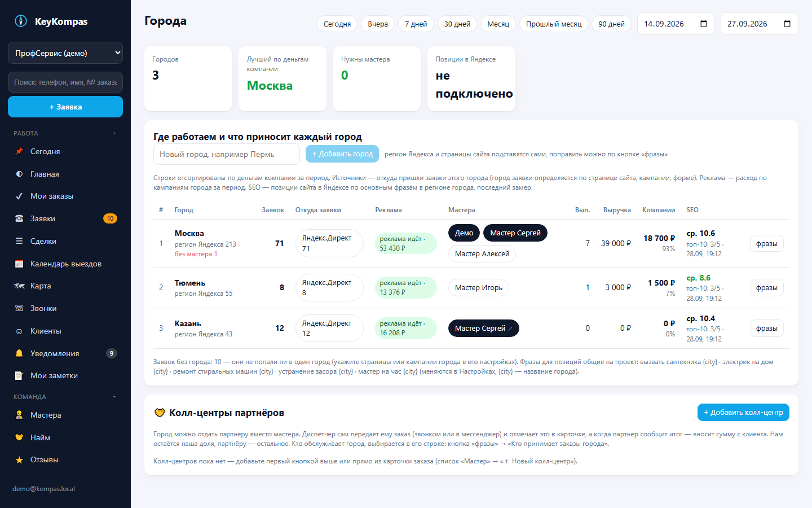Click the phone icon next to Звонки
Screen dimensions: 812x508
click(19, 308)
